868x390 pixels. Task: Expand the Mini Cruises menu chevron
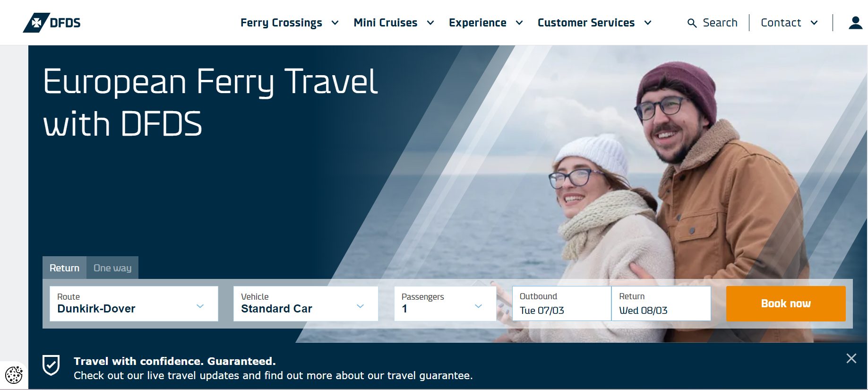tap(430, 23)
